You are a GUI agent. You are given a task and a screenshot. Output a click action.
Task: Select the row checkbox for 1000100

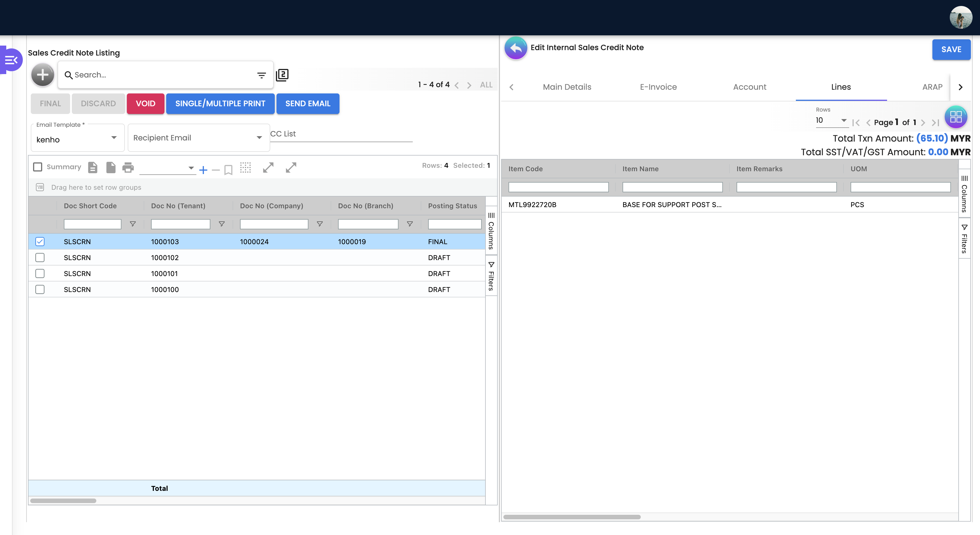coord(40,289)
